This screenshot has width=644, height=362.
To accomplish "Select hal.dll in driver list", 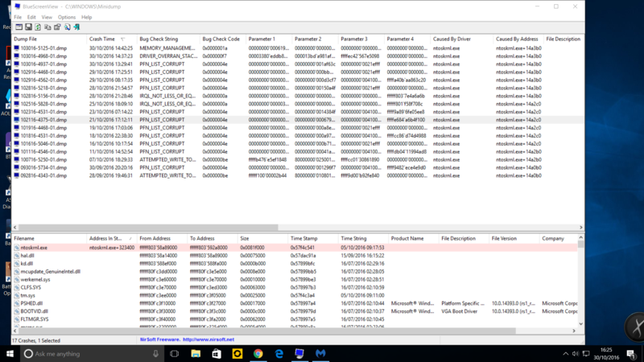I will (27, 256).
